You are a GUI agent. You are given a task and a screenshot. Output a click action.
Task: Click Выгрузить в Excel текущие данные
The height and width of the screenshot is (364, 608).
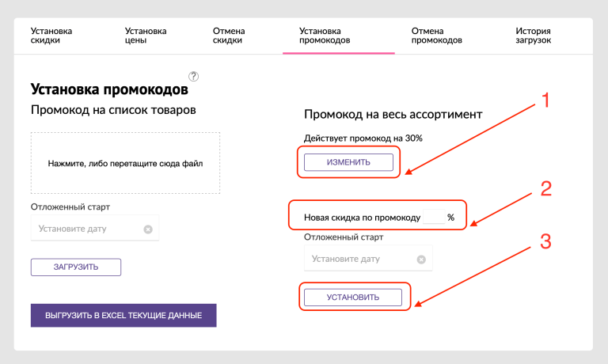[x=123, y=316]
